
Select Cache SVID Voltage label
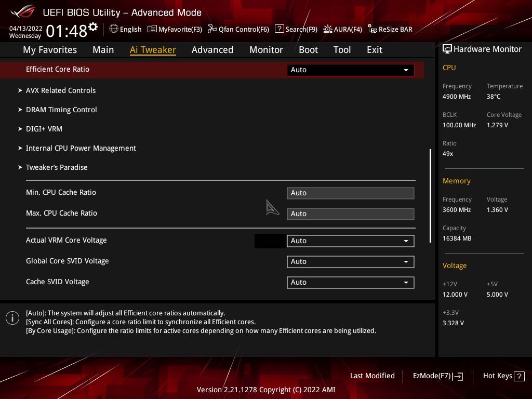click(57, 282)
